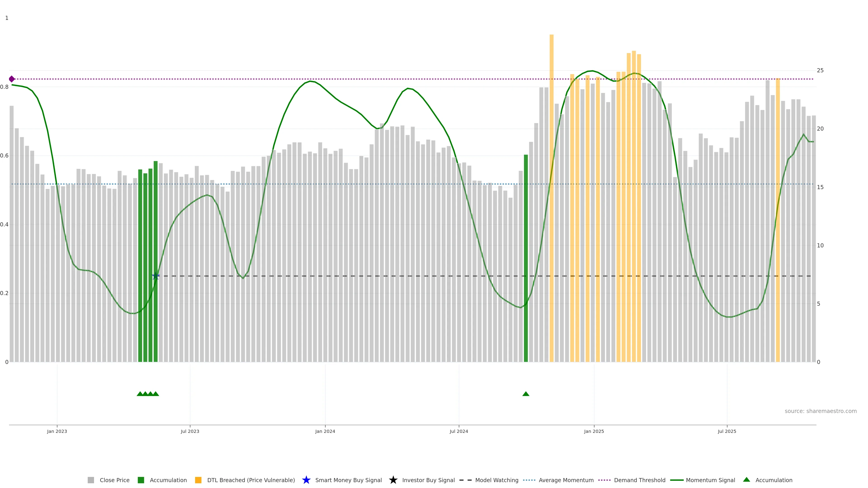Click blue star Smart Money legend icon
868x488 pixels.
click(306, 480)
